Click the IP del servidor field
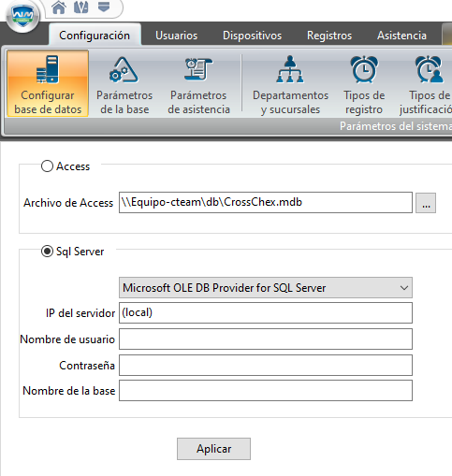 tap(266, 312)
